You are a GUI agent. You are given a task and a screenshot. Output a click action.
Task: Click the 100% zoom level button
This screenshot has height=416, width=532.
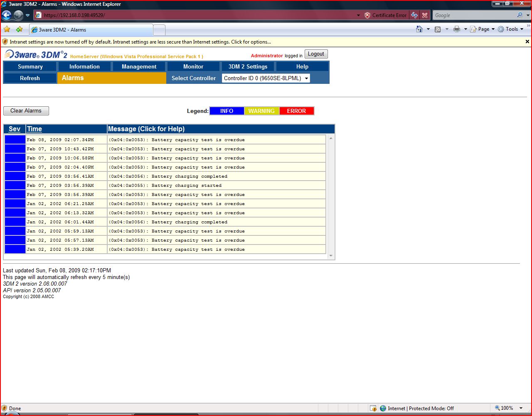click(x=504, y=408)
